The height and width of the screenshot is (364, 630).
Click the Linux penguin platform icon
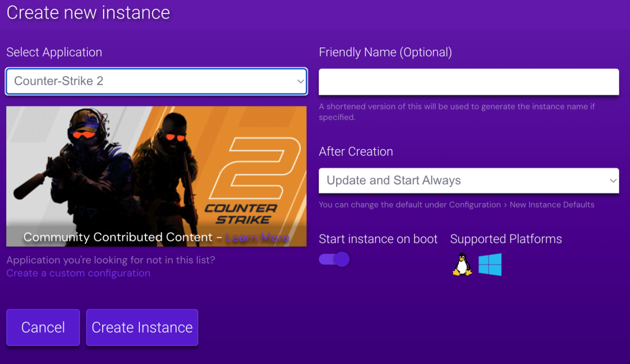pyautogui.click(x=462, y=264)
